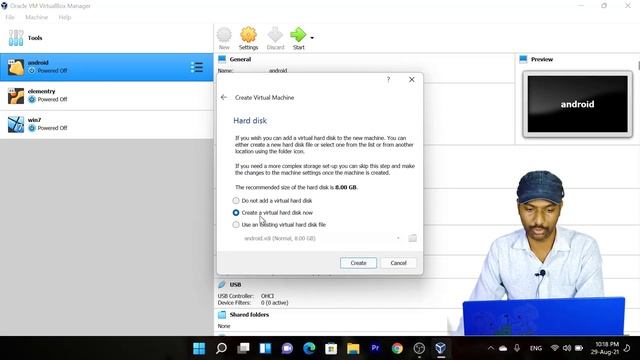Select Create a virtual hard disk now
The width and height of the screenshot is (640, 360).
[273, 213]
